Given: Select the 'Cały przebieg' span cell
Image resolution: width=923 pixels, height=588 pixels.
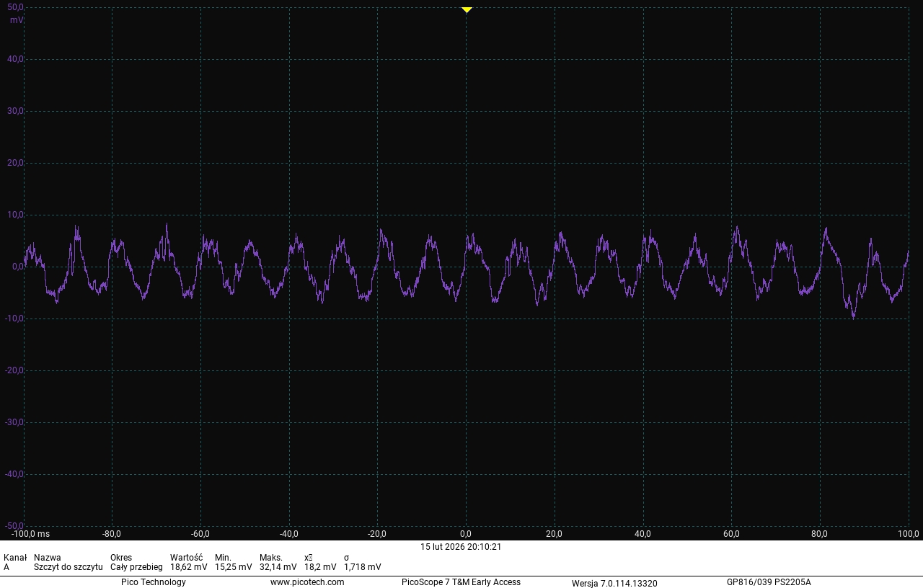Looking at the screenshot, I should coord(136,567).
